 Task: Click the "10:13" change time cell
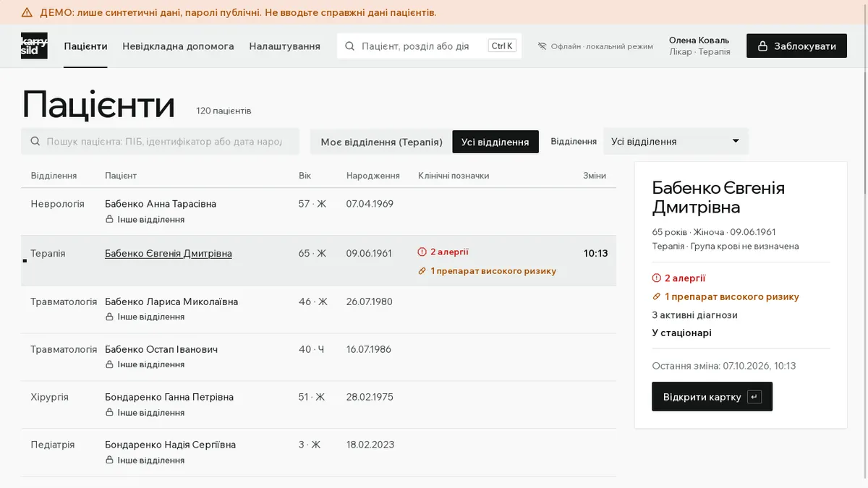pyautogui.click(x=596, y=254)
